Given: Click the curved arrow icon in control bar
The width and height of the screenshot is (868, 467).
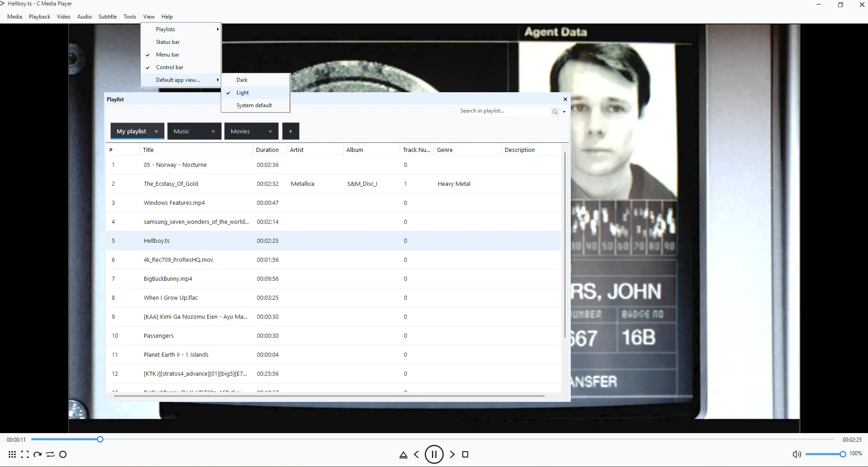Looking at the screenshot, I should (38, 454).
